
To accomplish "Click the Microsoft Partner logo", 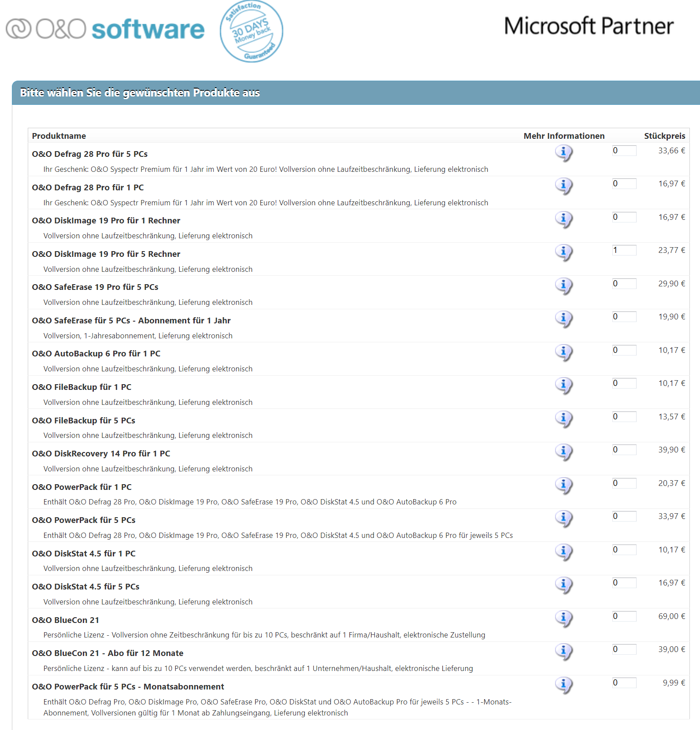I will [x=589, y=26].
